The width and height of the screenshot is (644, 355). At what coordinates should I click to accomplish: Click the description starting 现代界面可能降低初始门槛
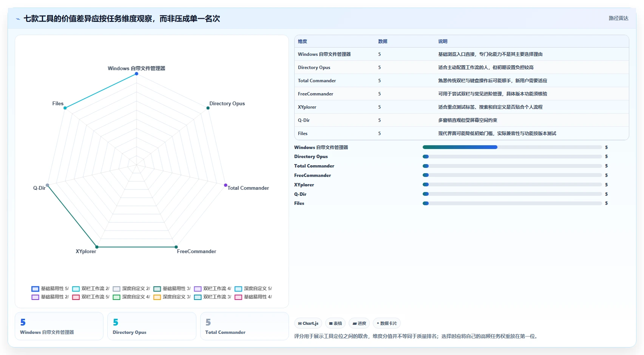point(497,134)
